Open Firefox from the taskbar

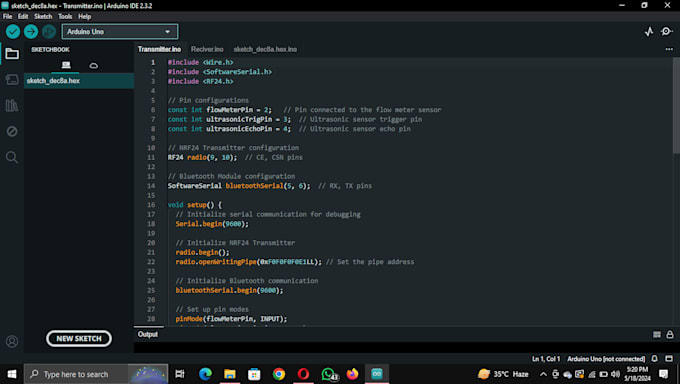(x=353, y=374)
